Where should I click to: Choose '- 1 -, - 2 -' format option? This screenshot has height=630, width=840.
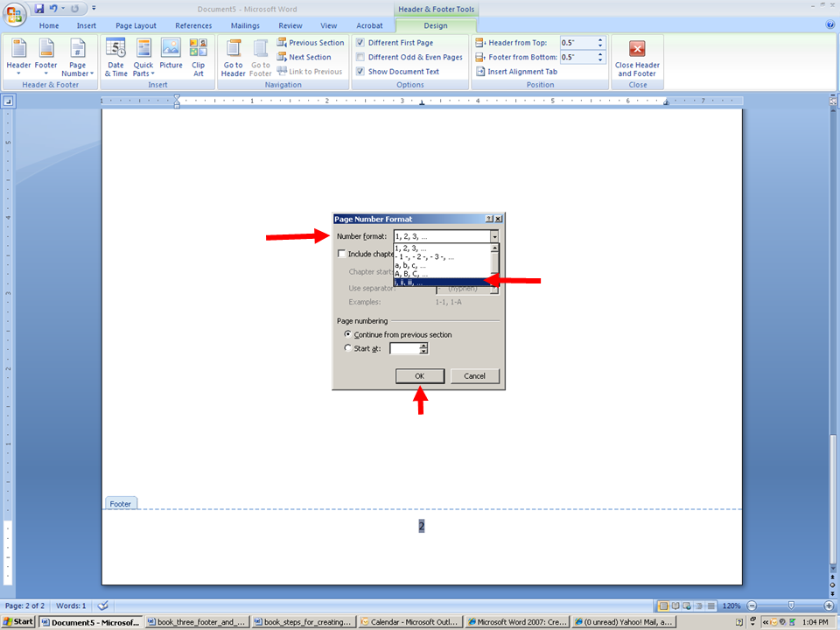pos(442,256)
